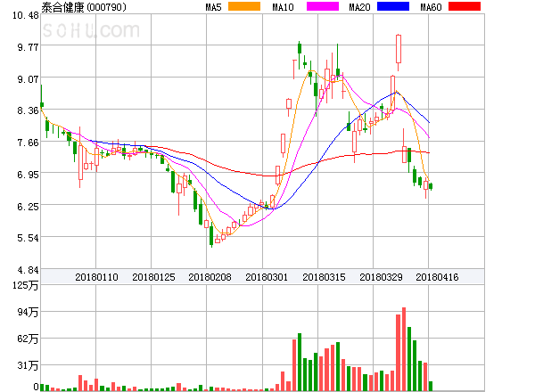
Task: Click the 125万 volume axis label
Action: (26, 285)
